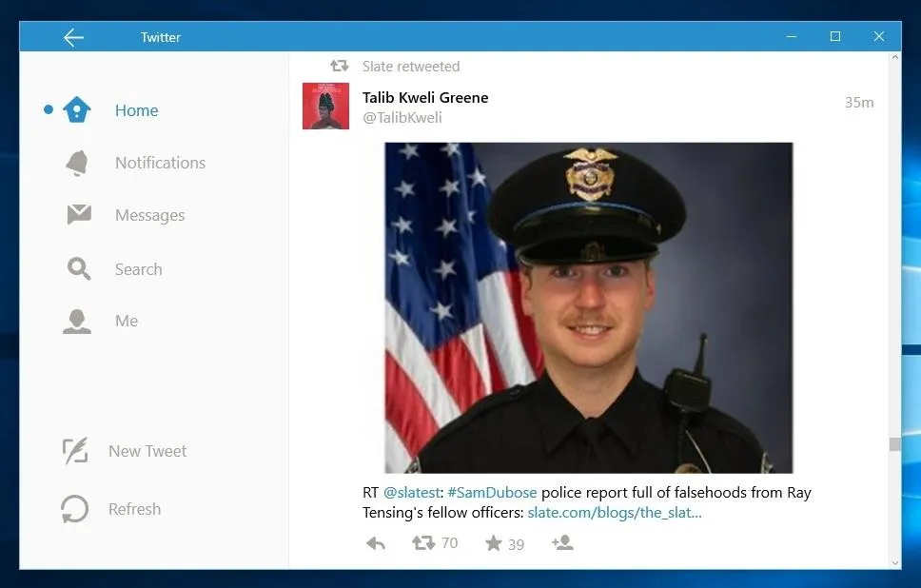
Task: Open the slate.com/blogs link
Action: (615, 512)
